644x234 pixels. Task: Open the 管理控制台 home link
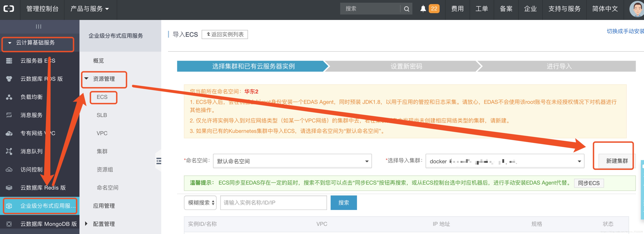click(42, 9)
